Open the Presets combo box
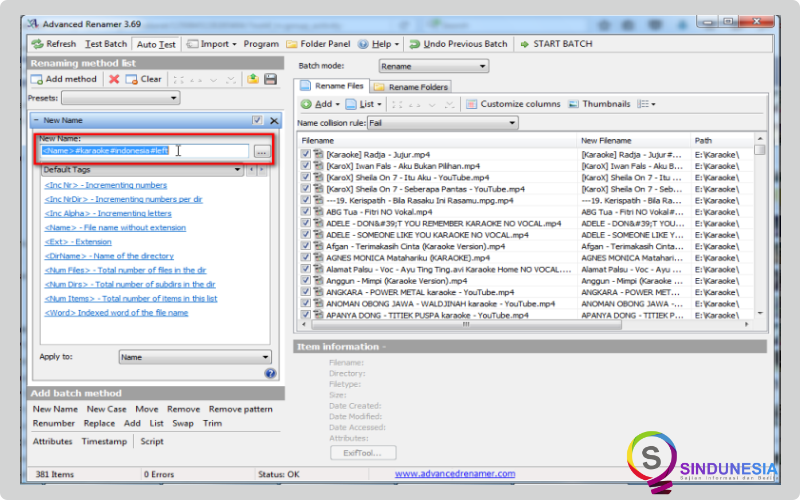The height and width of the screenshot is (500, 800). [x=120, y=98]
